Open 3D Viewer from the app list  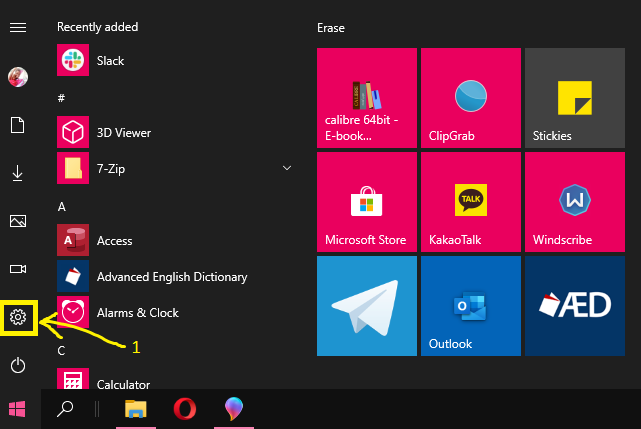point(174,133)
